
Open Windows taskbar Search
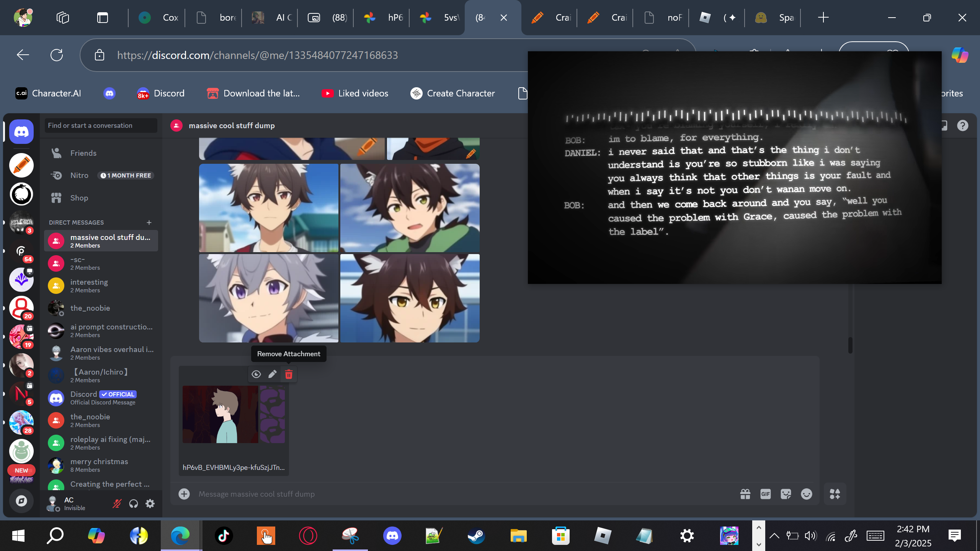(x=55, y=536)
